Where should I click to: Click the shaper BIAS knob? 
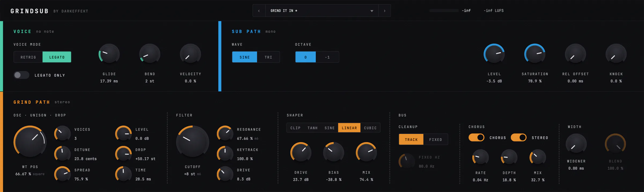pyautogui.click(x=334, y=152)
